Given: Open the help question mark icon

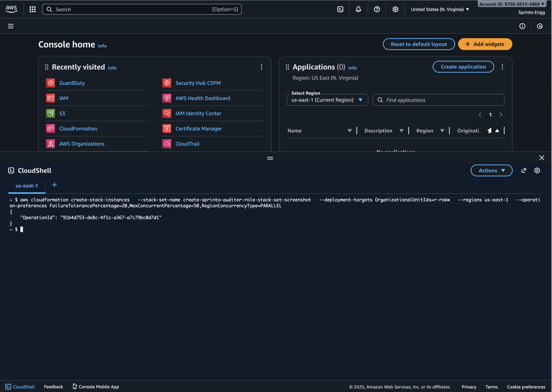Looking at the screenshot, I should 377,9.
